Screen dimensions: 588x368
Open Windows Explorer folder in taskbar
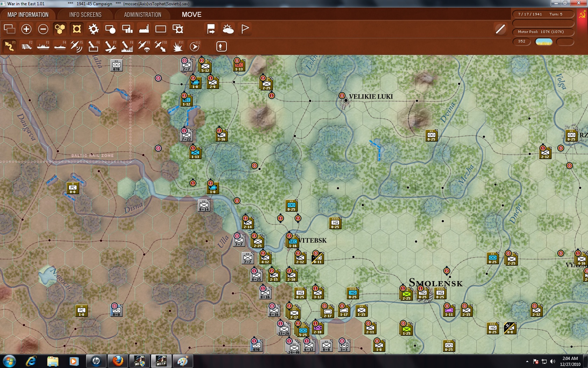tap(53, 361)
